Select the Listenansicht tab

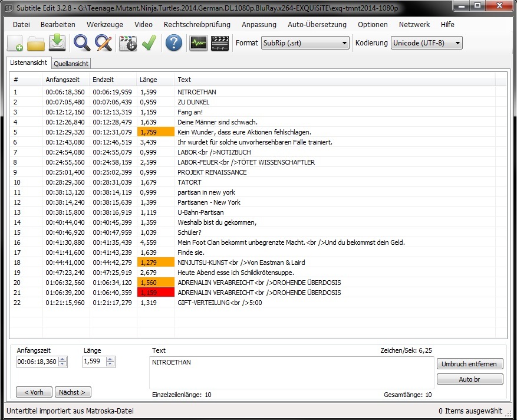tap(29, 63)
